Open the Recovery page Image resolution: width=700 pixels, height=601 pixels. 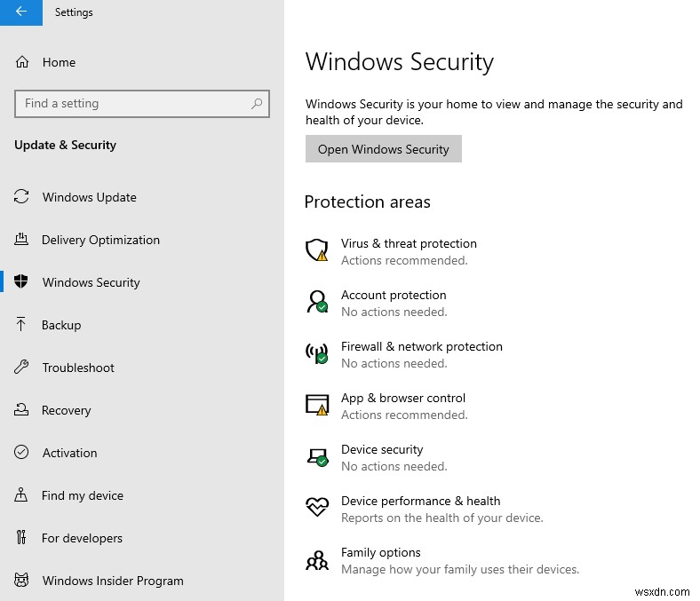click(66, 410)
